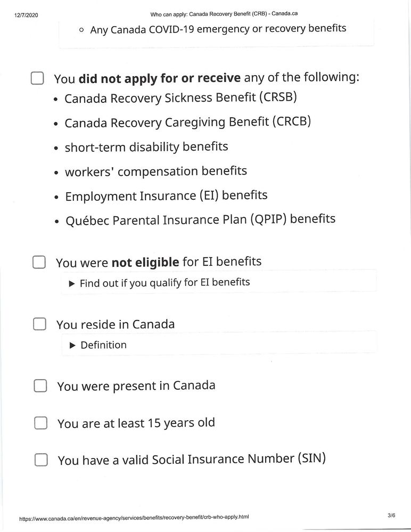Click the short-term disability benefits bullet
This screenshot has height=532, width=411.
pos(146,147)
